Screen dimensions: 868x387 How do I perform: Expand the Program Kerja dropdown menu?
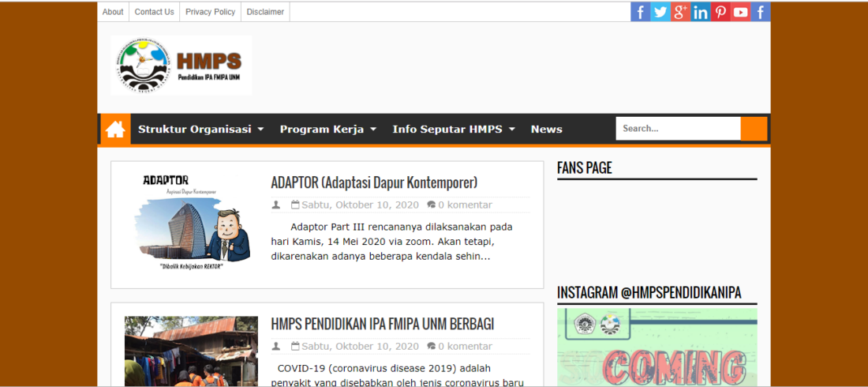[327, 130]
